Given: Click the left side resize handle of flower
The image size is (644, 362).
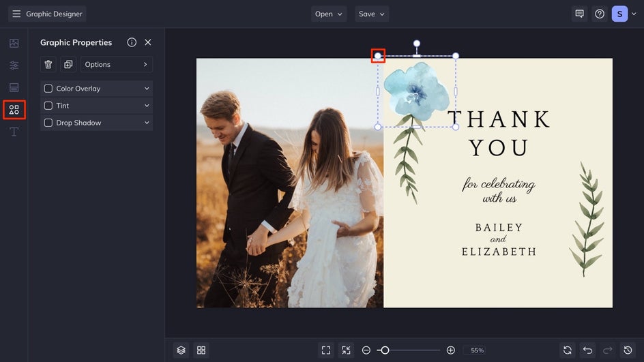Looking at the screenshot, I should click(x=378, y=91).
